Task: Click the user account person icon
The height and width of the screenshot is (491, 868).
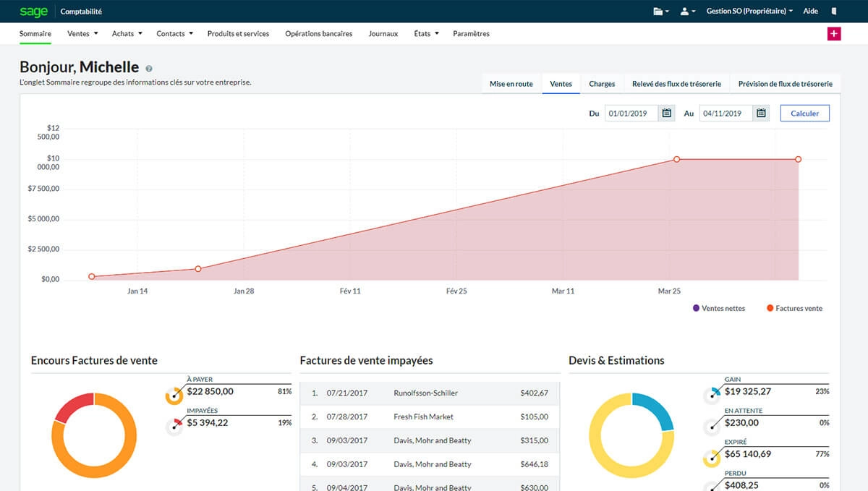Action: coord(684,11)
